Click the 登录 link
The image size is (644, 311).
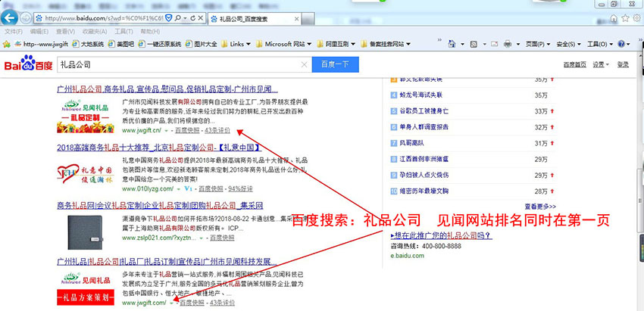tap(623, 64)
